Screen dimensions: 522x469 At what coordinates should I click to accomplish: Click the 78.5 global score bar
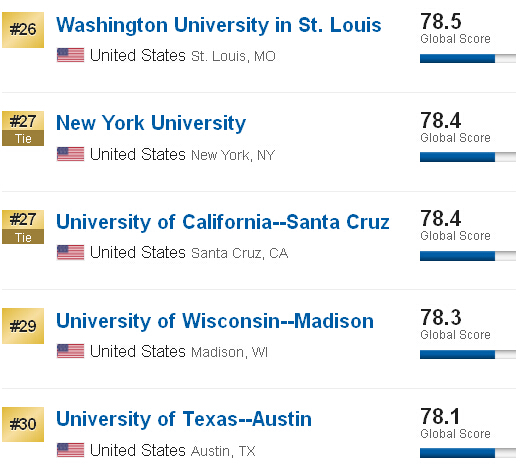[468, 58]
